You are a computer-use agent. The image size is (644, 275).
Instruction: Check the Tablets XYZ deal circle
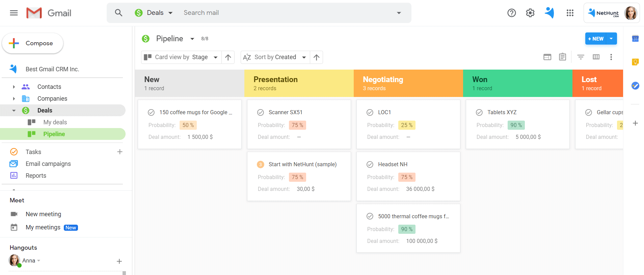(479, 112)
